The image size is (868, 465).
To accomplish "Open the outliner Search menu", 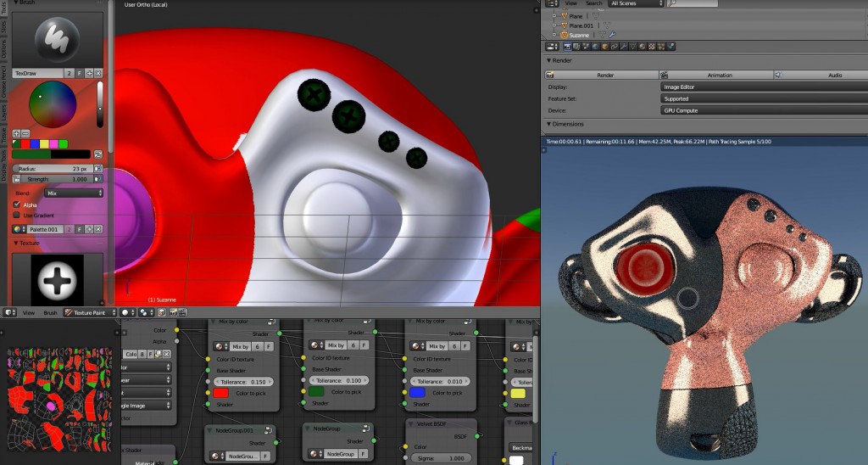I will pyautogui.click(x=594, y=3).
